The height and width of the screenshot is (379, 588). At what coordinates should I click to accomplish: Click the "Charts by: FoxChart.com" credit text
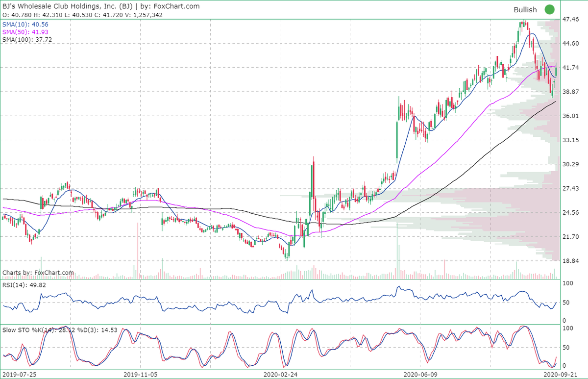point(38,273)
